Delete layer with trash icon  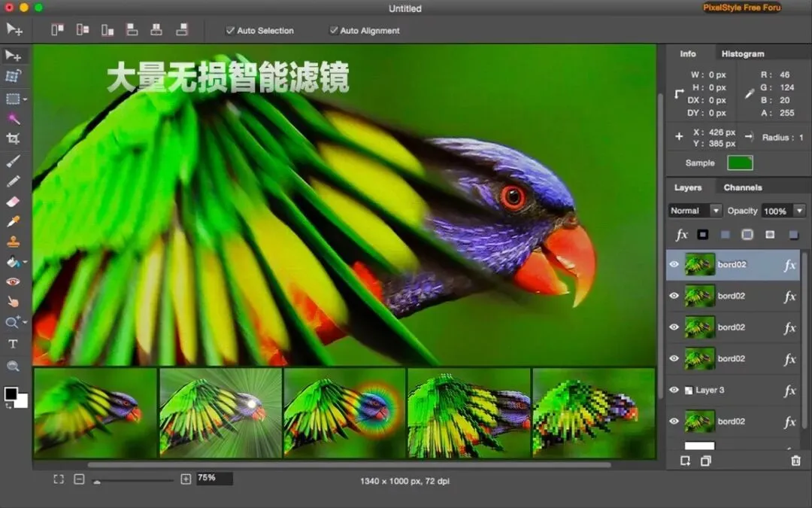coord(796,461)
